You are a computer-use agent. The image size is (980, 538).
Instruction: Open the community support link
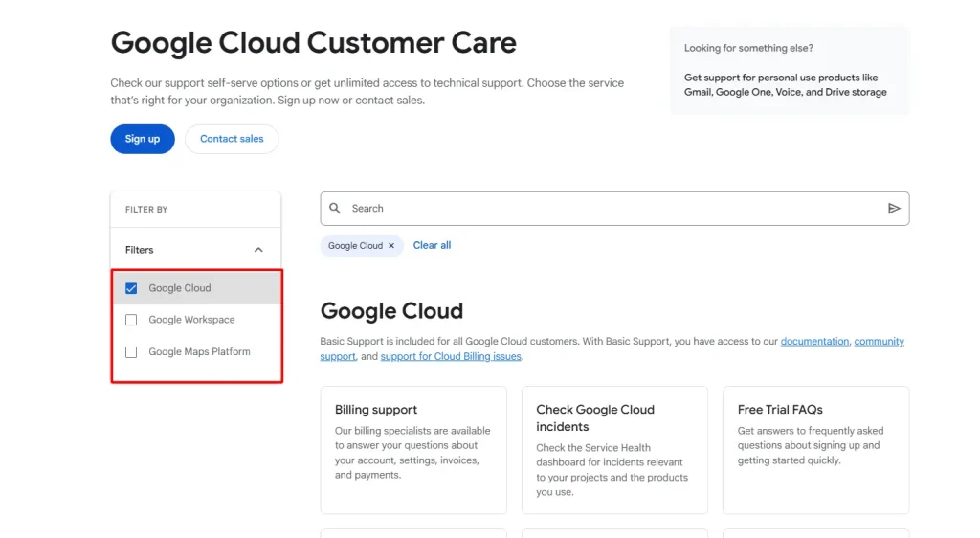(879, 341)
